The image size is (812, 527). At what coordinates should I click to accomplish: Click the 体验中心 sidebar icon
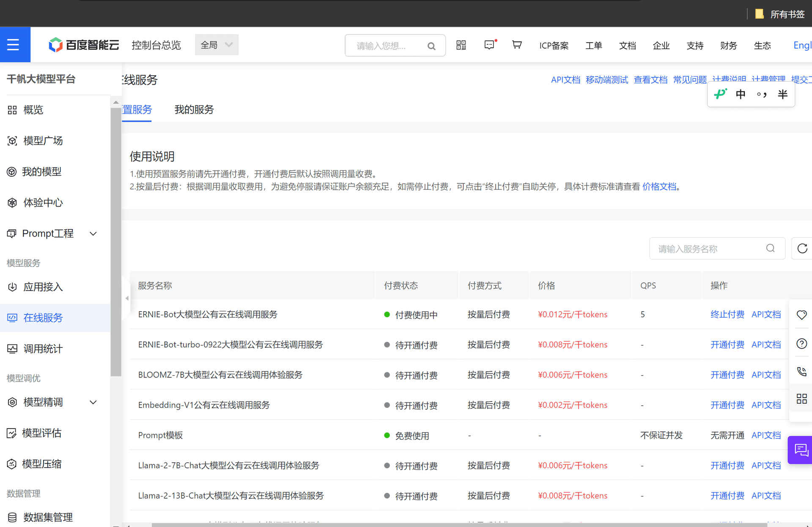click(x=12, y=203)
